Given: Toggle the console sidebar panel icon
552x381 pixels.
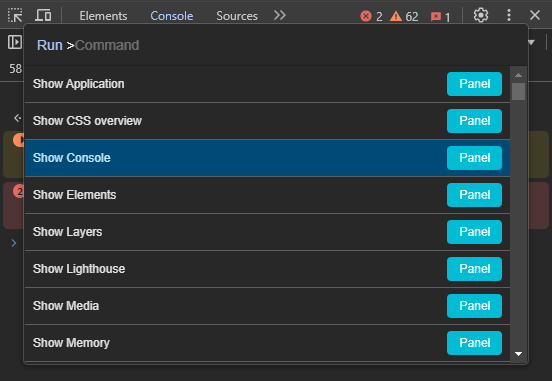Looking at the screenshot, I should pos(15,42).
